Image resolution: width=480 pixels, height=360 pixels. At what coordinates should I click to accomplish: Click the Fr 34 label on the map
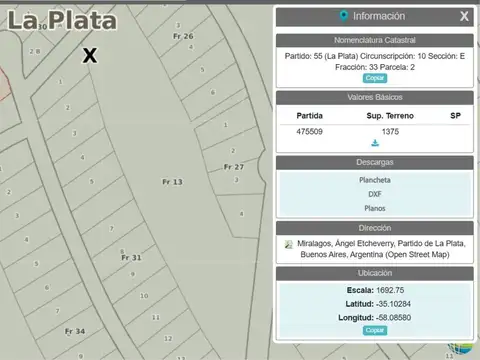pos(75,331)
